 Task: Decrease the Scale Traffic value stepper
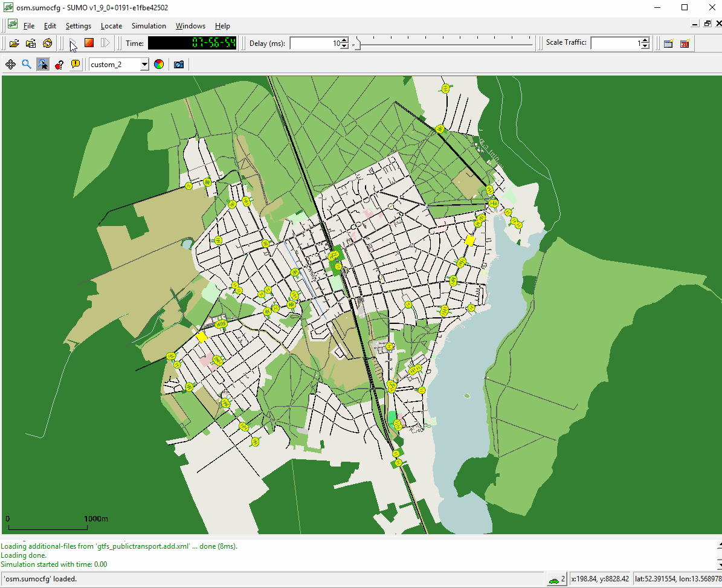645,47
